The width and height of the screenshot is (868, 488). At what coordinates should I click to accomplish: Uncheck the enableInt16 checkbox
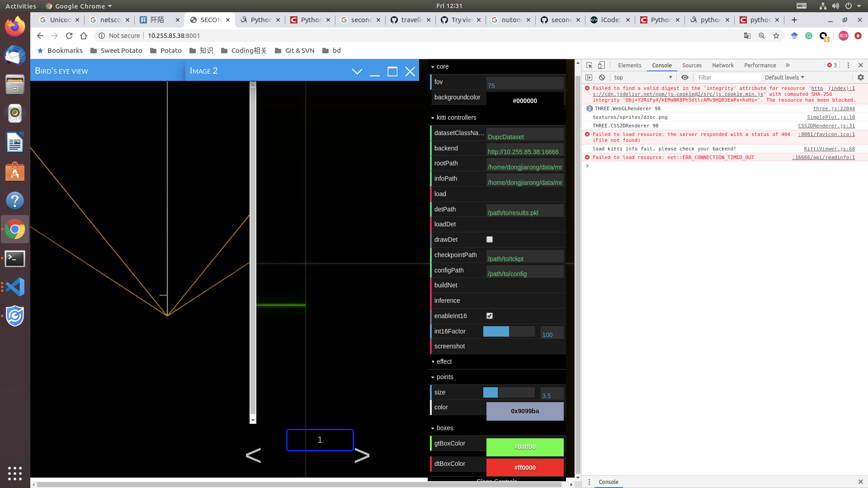[489, 316]
